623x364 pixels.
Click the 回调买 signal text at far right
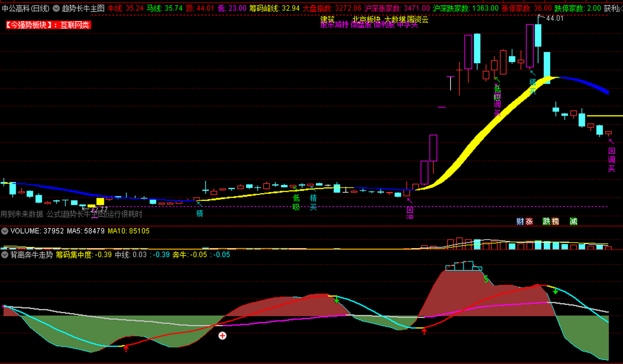click(611, 160)
